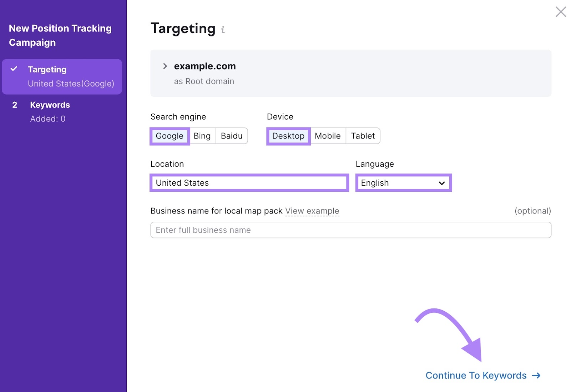The height and width of the screenshot is (392, 571).
Task: Switch device targeting to Mobile
Action: (x=328, y=136)
